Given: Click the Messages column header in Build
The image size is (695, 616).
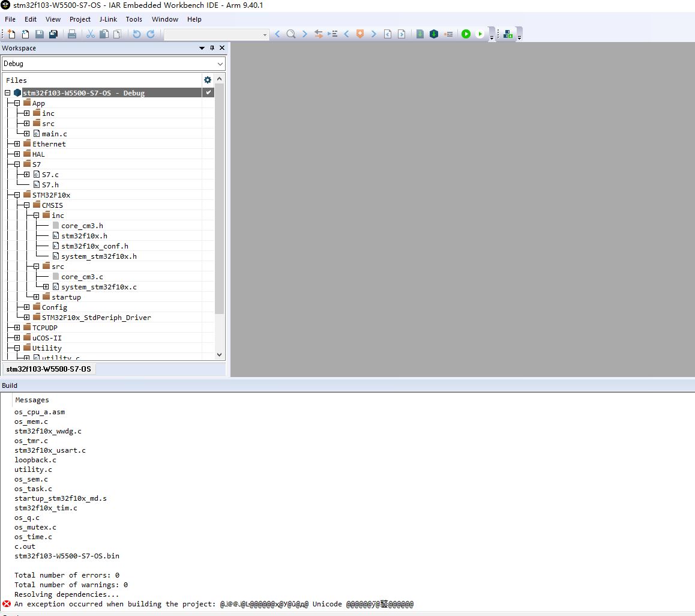Looking at the screenshot, I should coord(32,400).
